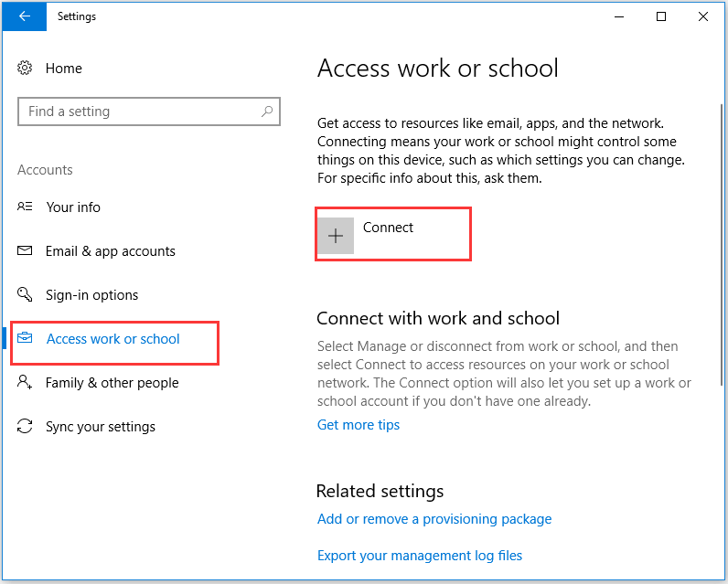Open the Get more tips link

(x=359, y=424)
